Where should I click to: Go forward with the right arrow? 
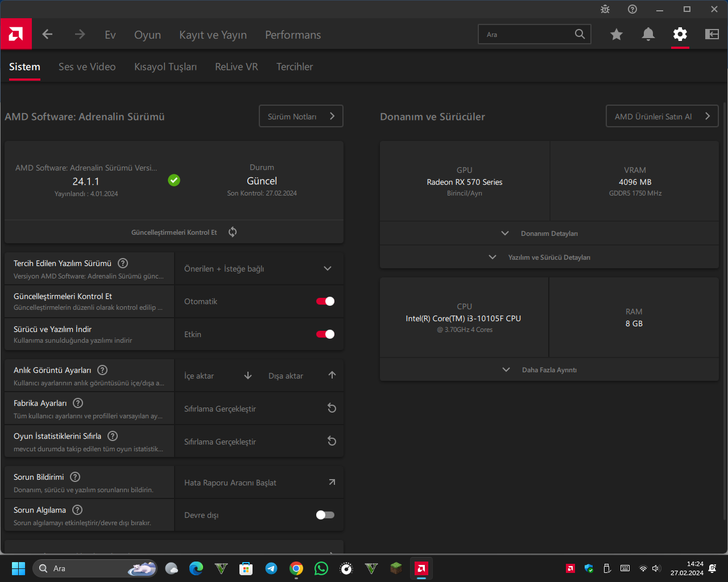80,35
